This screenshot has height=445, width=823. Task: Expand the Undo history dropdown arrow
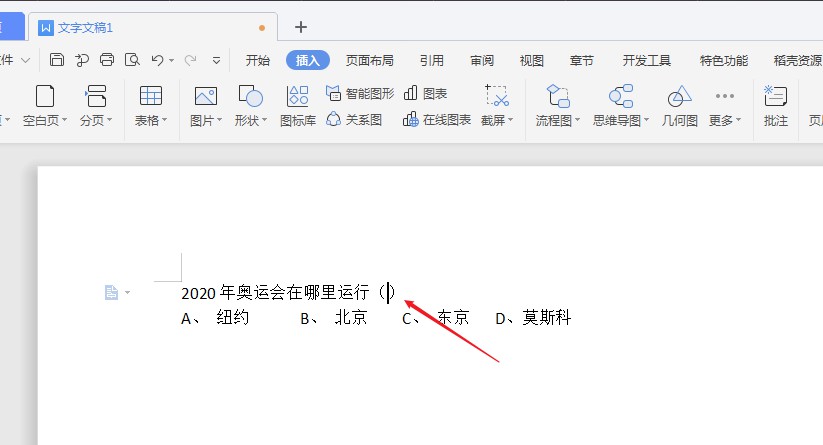[172, 61]
